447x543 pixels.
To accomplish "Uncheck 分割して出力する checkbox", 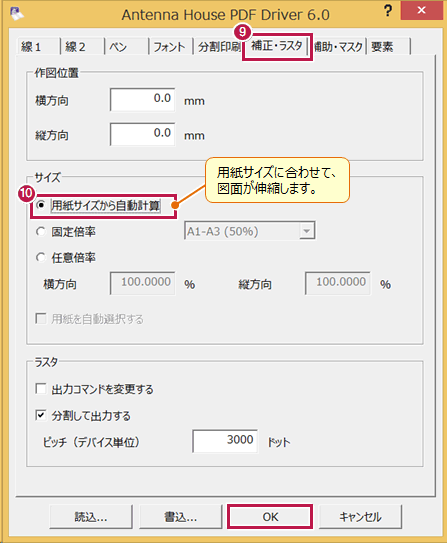I will [x=41, y=415].
